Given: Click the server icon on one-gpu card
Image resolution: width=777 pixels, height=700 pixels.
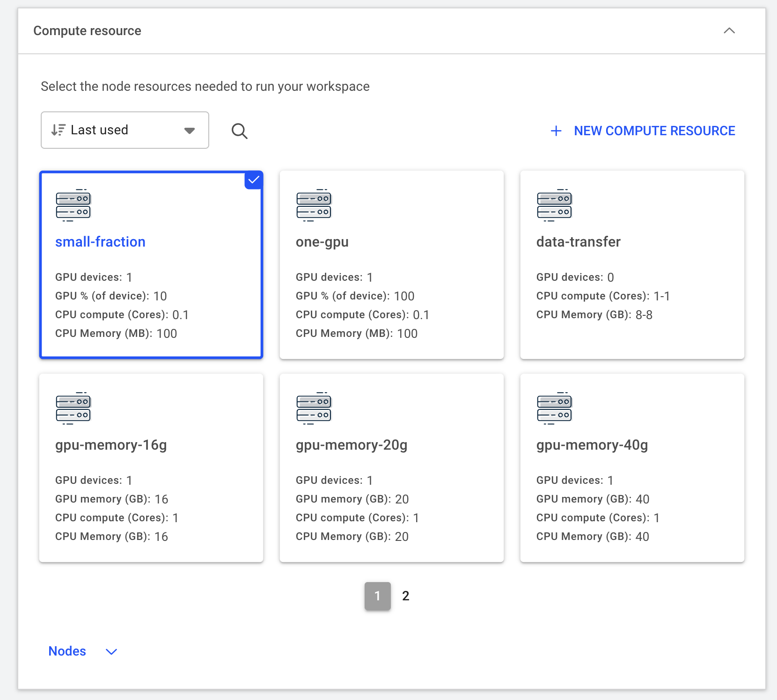Looking at the screenshot, I should coord(314,205).
